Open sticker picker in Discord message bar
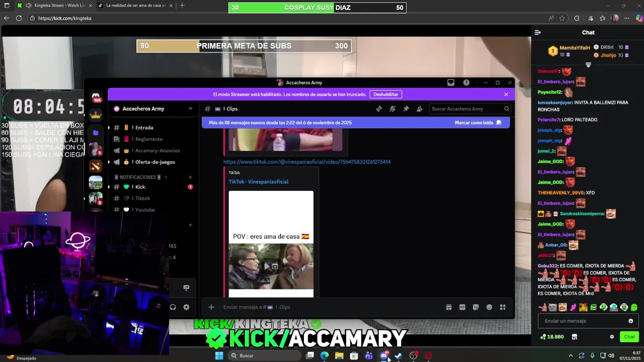 (476, 307)
